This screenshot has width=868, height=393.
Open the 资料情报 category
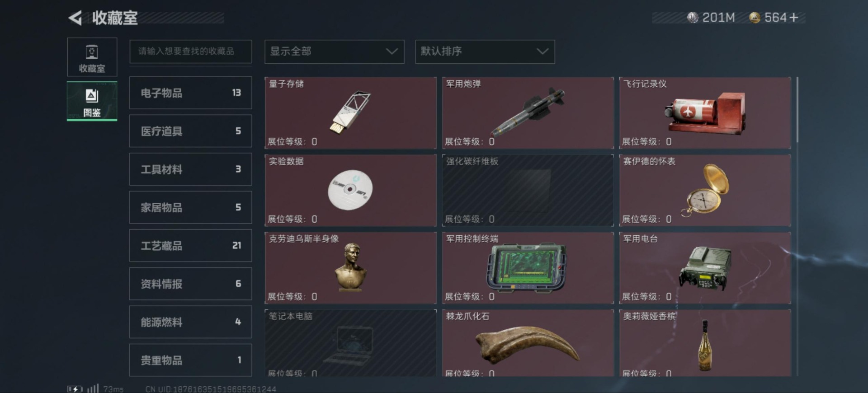(x=190, y=284)
